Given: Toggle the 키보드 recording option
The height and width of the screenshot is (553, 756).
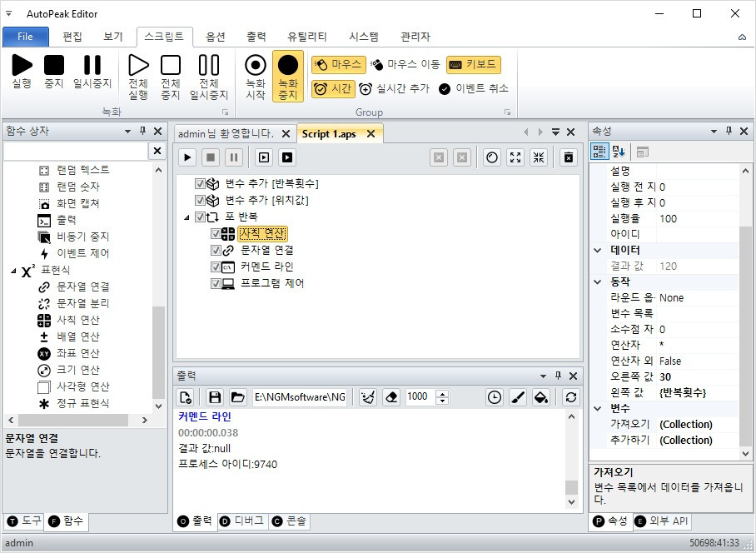Looking at the screenshot, I should click(x=474, y=65).
